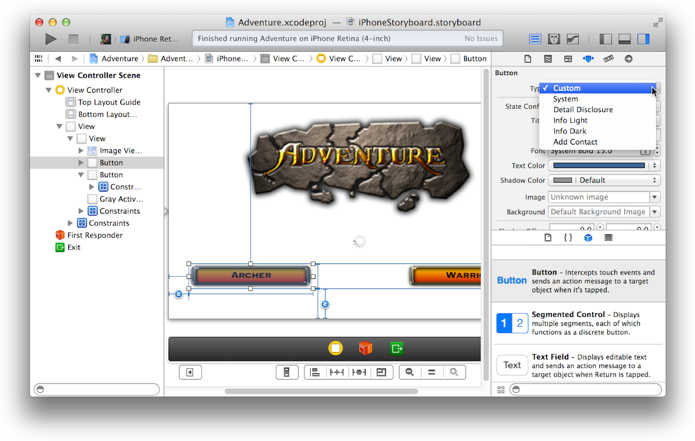
Task: Go forward in editor history
Action: (74, 59)
